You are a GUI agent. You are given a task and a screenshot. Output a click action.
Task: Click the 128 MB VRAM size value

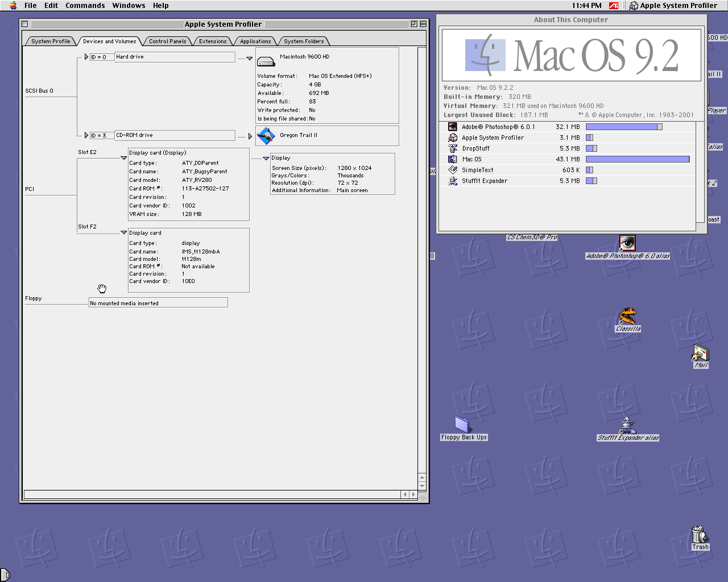[x=192, y=214]
